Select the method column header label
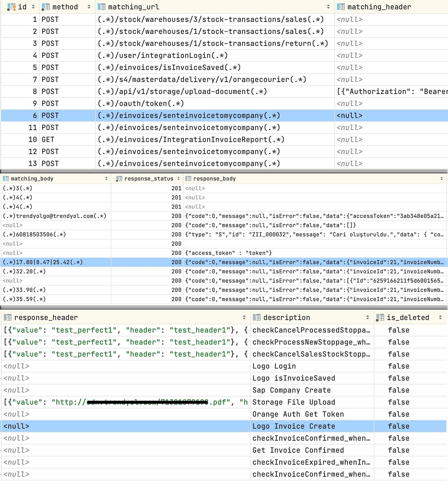The width and height of the screenshot is (448, 486). (x=65, y=7)
